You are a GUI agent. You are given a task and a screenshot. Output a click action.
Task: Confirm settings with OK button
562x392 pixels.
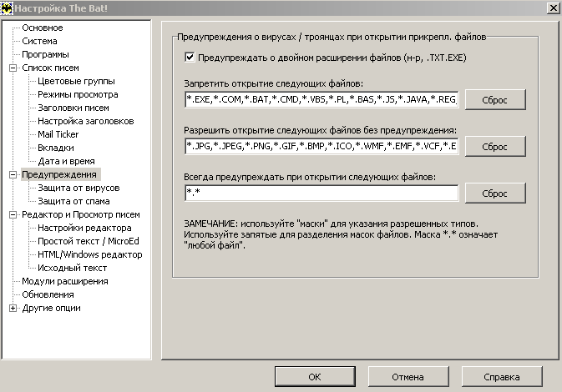click(x=315, y=377)
